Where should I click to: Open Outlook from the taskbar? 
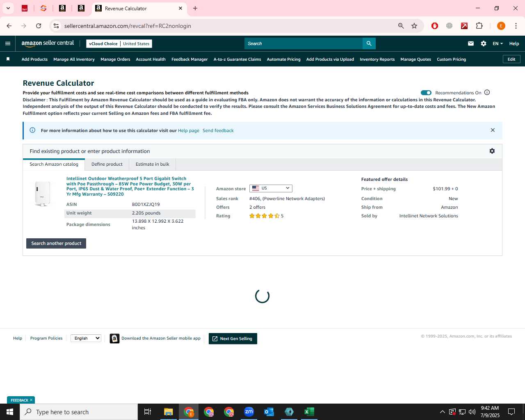pos(269,412)
